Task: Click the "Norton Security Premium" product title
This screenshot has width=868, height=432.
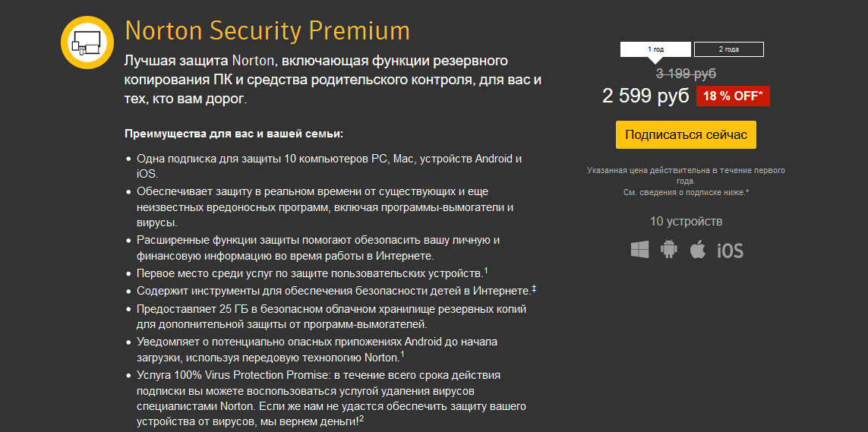Action: click(x=267, y=31)
